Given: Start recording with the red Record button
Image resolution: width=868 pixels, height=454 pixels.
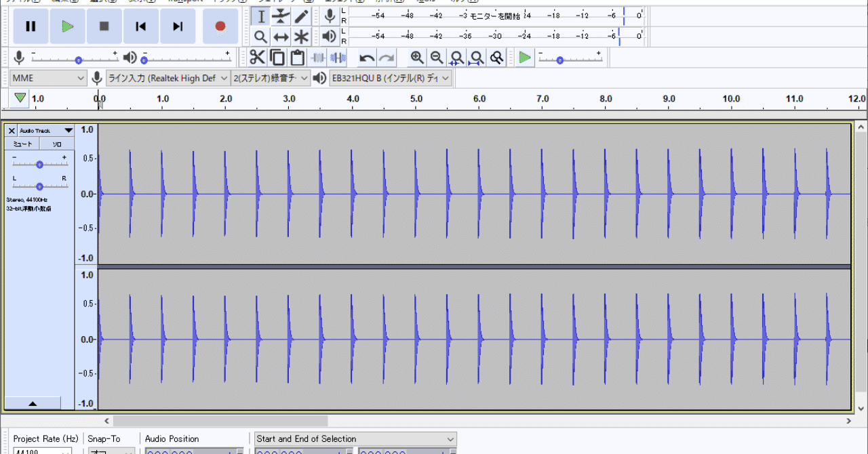Looking at the screenshot, I should [x=220, y=26].
